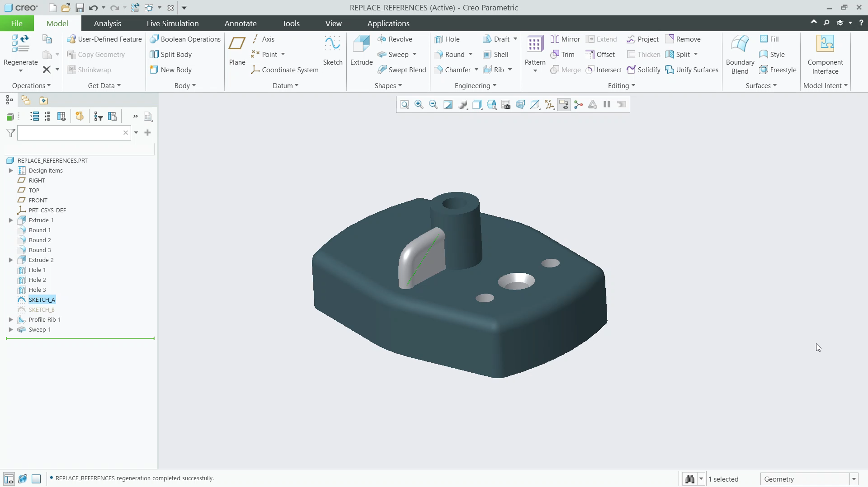The height and width of the screenshot is (487, 868).
Task: Expand the Sweep 1 feature node
Action: [x=11, y=330]
